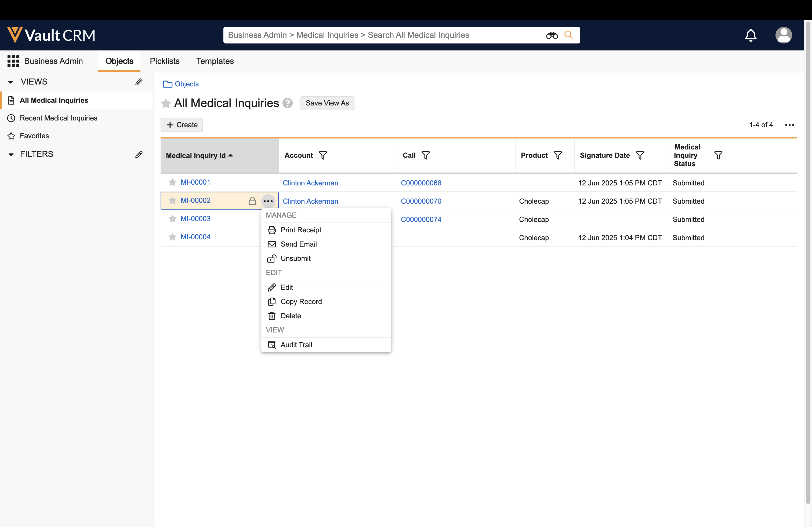Viewport: 812px width, 527px height.
Task: Toggle favorite star for MI-00004
Action: [x=173, y=237]
